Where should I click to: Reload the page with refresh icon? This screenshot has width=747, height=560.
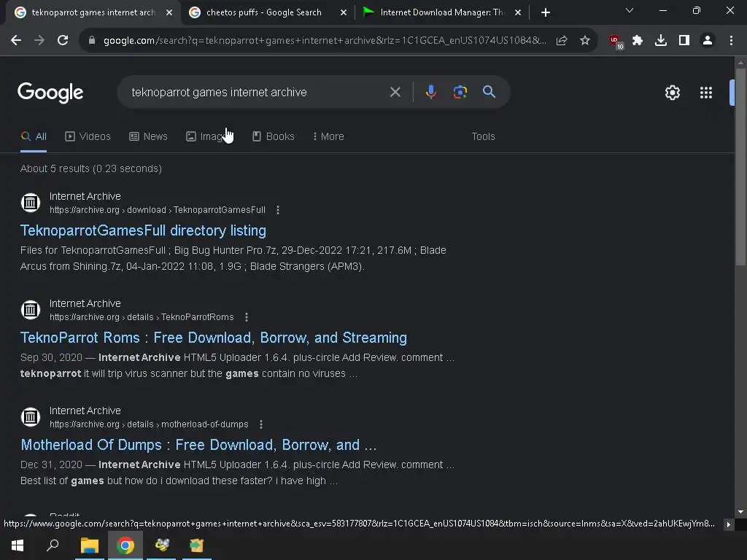point(63,41)
